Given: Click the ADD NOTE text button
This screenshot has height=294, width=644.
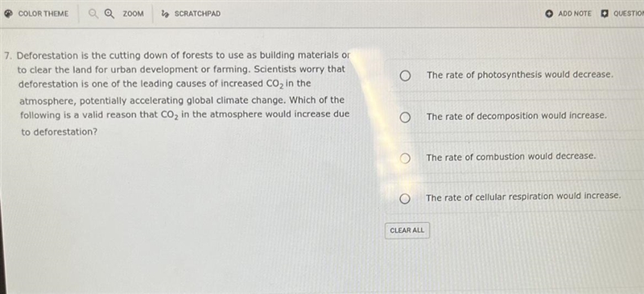Looking at the screenshot, I should coord(575,14).
